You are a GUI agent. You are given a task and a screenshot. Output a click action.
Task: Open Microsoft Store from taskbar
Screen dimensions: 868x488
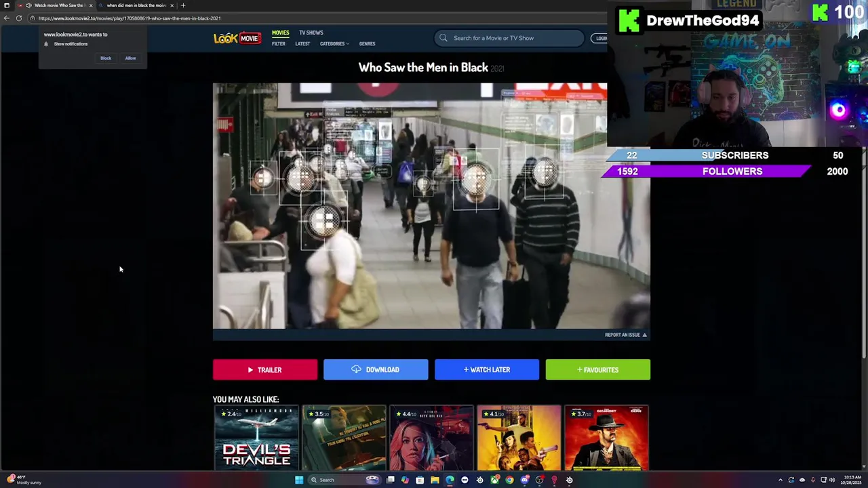[420, 480]
